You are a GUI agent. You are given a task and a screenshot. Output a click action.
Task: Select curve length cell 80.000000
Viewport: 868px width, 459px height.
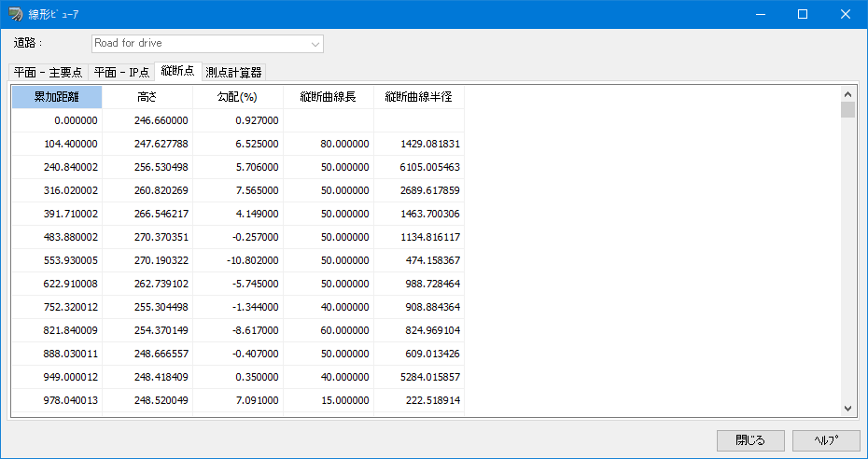coord(329,144)
